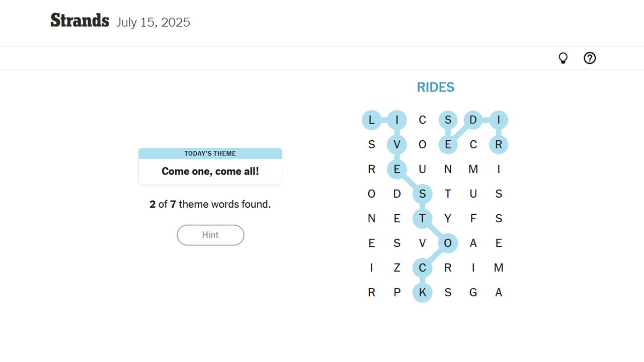
Task: Click the RIDES found word label
Action: (436, 87)
